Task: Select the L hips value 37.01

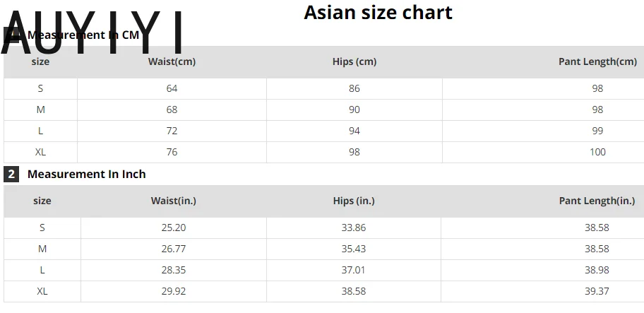Action: [x=354, y=271]
